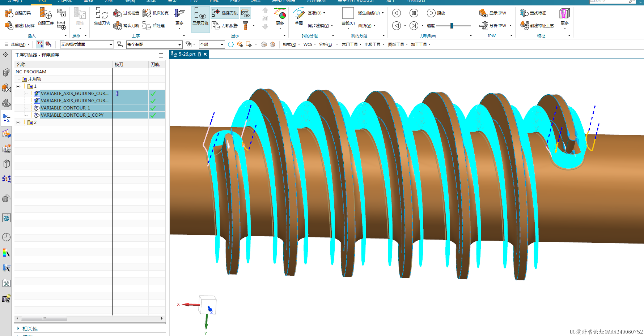The image size is (644, 336).
Task: Click the tool display drill icon
Action: [245, 25]
